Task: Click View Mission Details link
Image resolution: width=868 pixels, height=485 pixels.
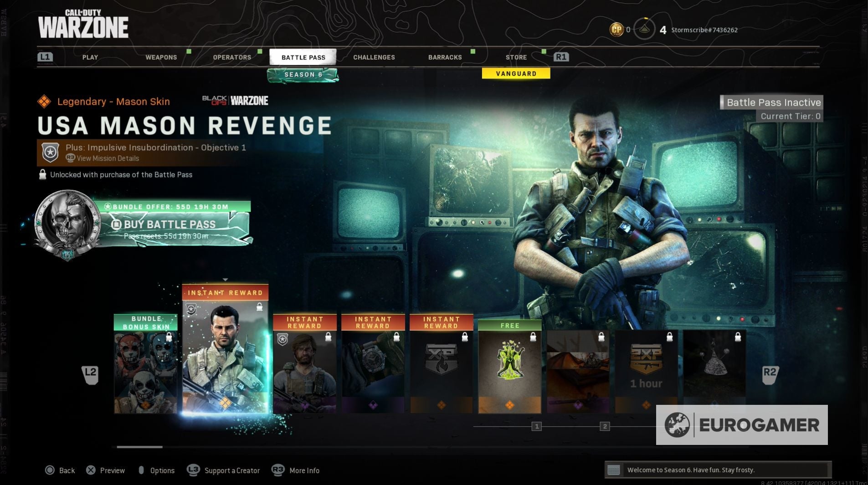Action: point(108,158)
